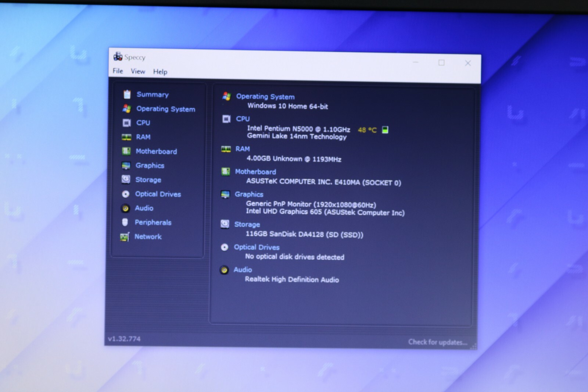The width and height of the screenshot is (588, 392).
Task: Click the resize grip at window corner
Action: 474,346
